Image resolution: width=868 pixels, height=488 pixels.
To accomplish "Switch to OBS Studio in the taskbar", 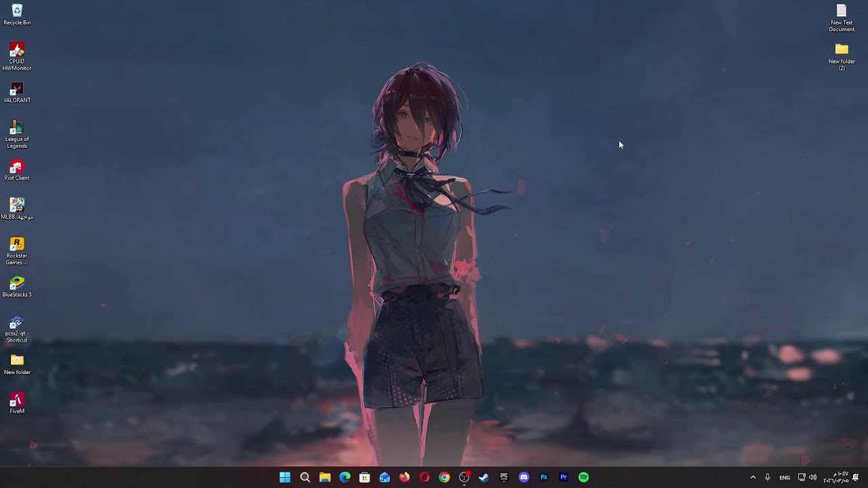I will click(x=464, y=477).
